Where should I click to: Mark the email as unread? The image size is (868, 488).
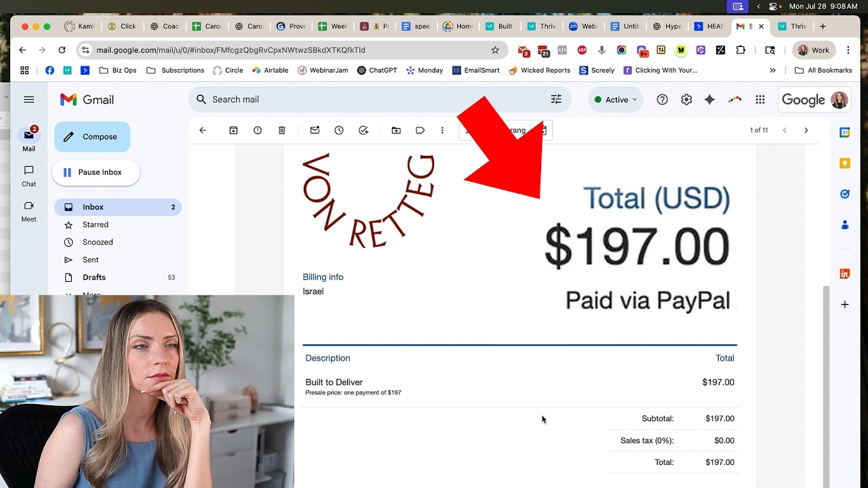coord(315,130)
